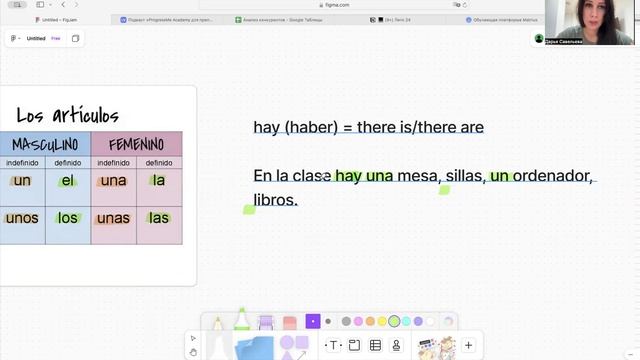Screen dimensions: 640x360
Task: Click the 'los' table cell
Action: point(68,225)
